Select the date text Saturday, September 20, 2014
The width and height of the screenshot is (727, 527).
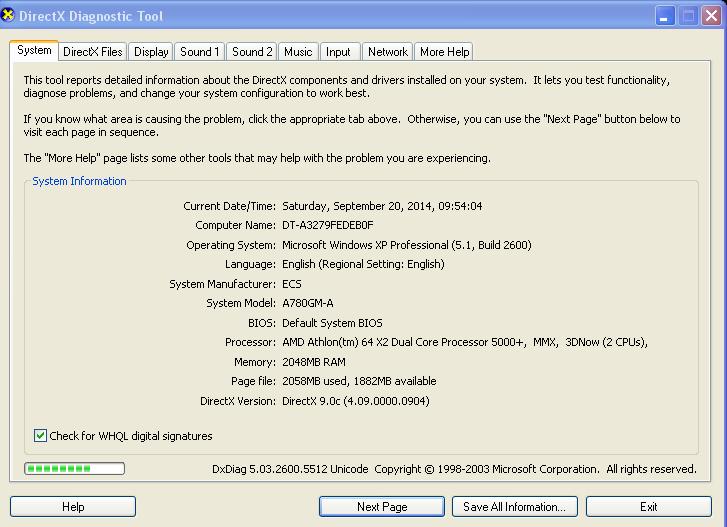pos(357,206)
